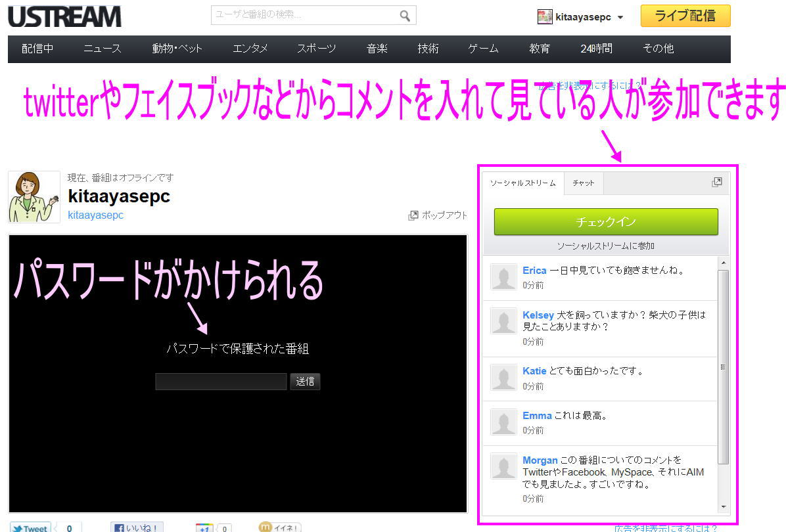Click the Erica username link
Viewport: 786px width, 532px height.
point(534,271)
